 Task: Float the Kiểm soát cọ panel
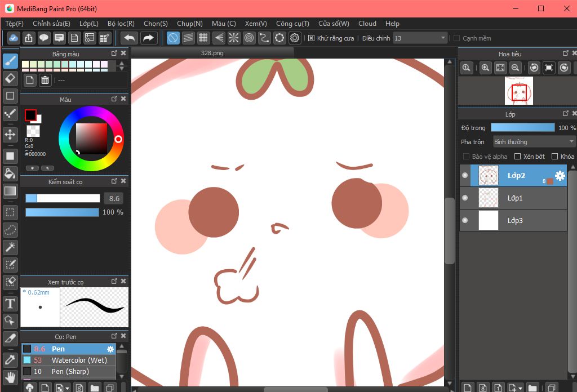pos(114,181)
